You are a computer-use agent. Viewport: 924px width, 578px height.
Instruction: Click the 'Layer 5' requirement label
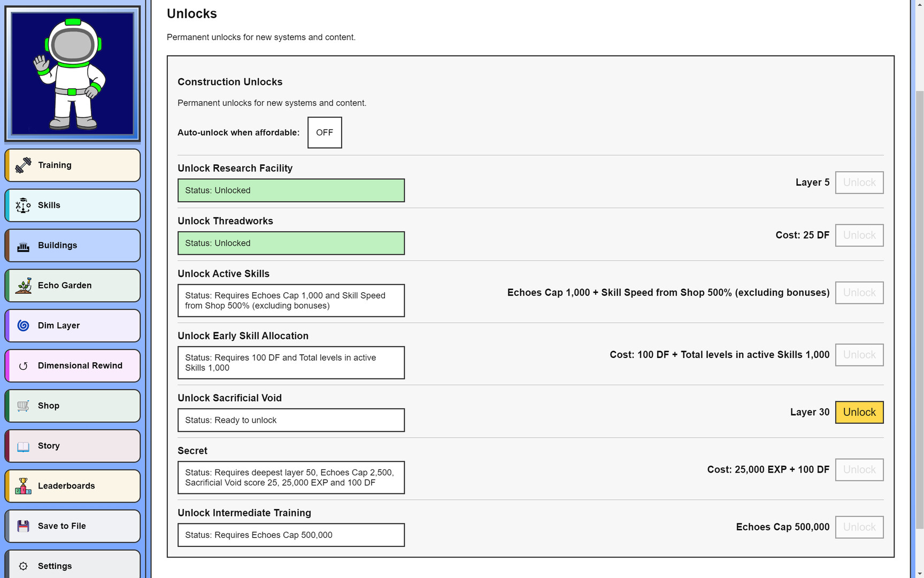click(813, 182)
